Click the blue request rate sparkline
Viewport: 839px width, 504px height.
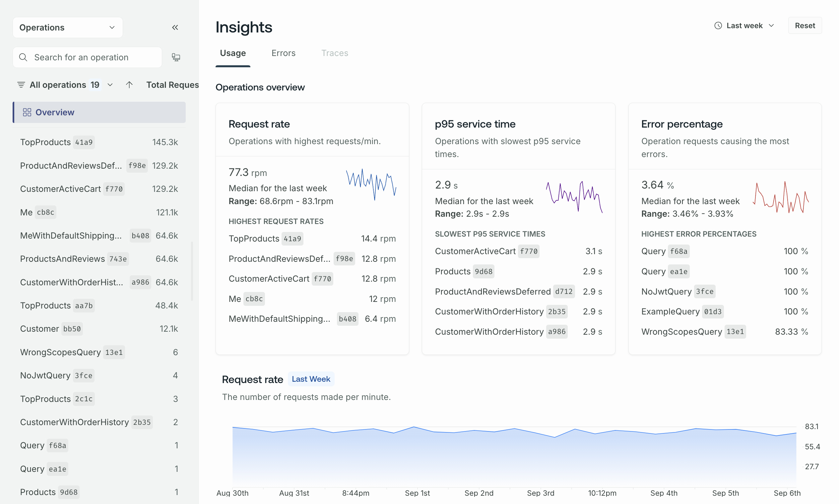(x=371, y=185)
